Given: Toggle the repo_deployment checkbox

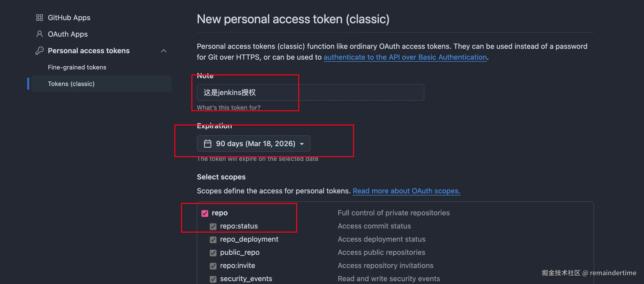Looking at the screenshot, I should pyautogui.click(x=213, y=240).
